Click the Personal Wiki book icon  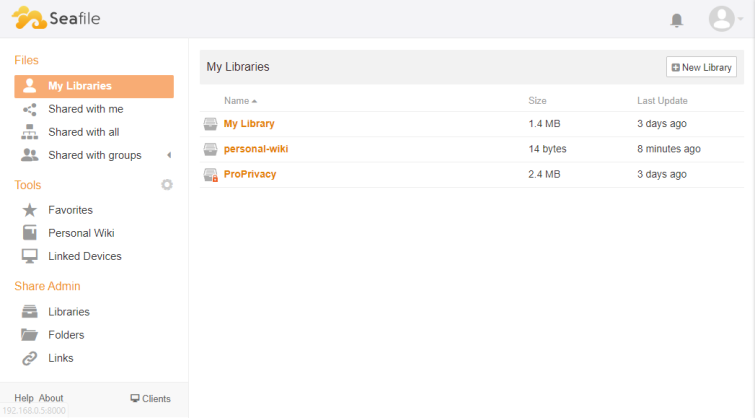29,233
